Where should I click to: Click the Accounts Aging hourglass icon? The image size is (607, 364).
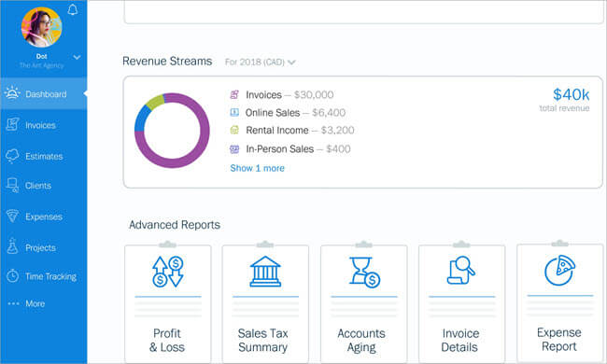(x=364, y=273)
